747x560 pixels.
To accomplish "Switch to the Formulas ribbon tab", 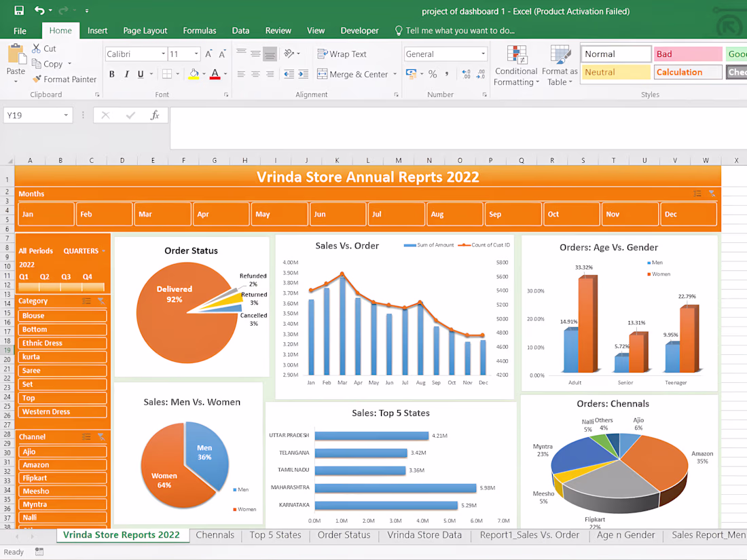I will click(199, 31).
